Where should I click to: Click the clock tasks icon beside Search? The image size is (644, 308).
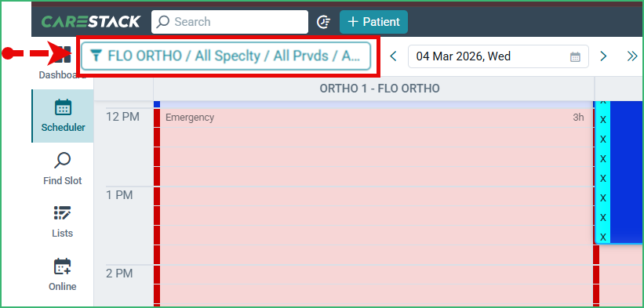click(324, 22)
